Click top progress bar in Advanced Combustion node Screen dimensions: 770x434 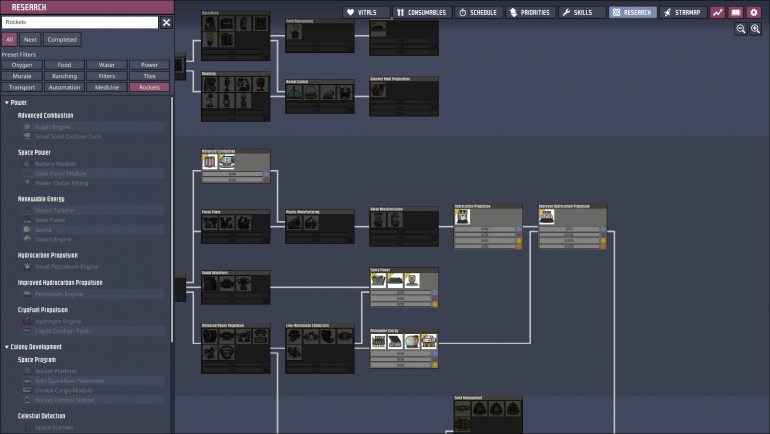pos(233,174)
